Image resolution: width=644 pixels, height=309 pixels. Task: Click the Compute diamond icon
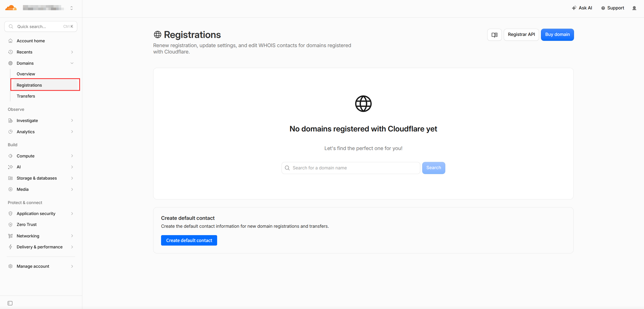click(x=10, y=156)
